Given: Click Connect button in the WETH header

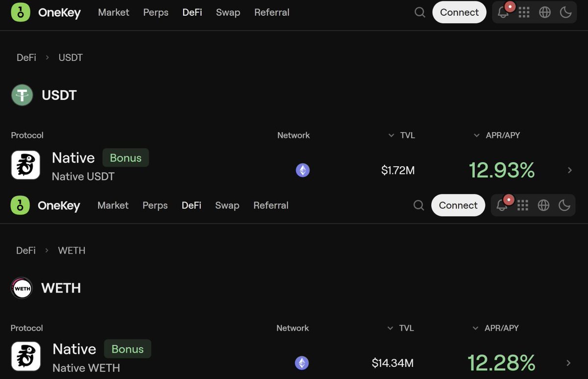Looking at the screenshot, I should [458, 205].
